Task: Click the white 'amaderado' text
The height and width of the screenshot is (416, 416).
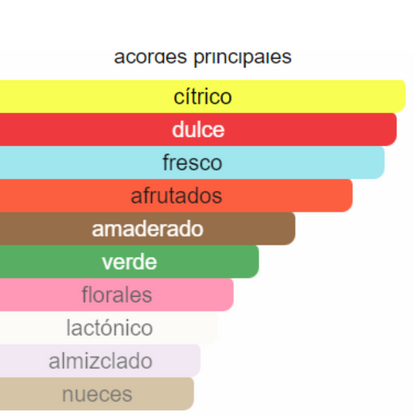Action: [148, 229]
